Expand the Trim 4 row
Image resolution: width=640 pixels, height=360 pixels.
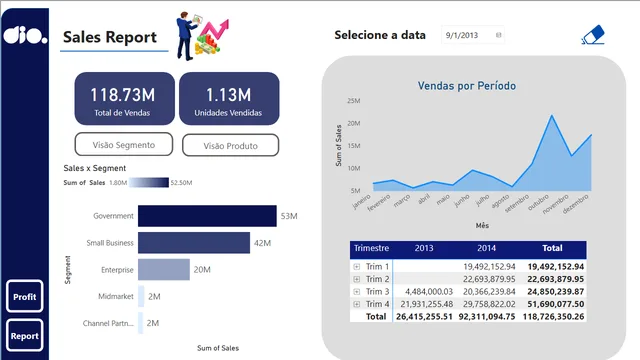click(x=357, y=304)
